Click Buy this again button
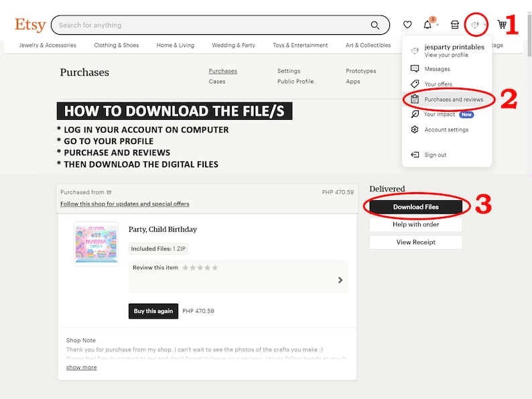This screenshot has width=532, height=399. coord(153,311)
